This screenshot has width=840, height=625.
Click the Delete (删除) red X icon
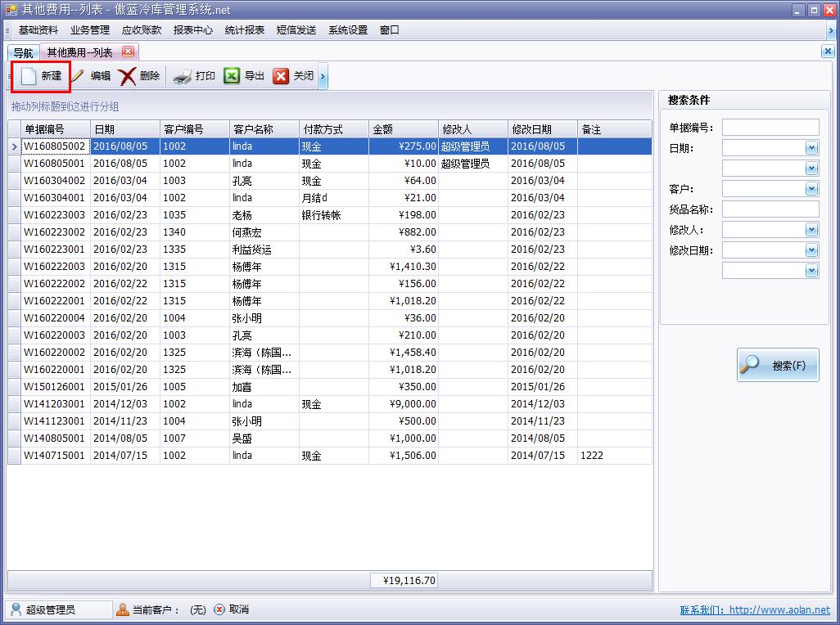point(128,76)
